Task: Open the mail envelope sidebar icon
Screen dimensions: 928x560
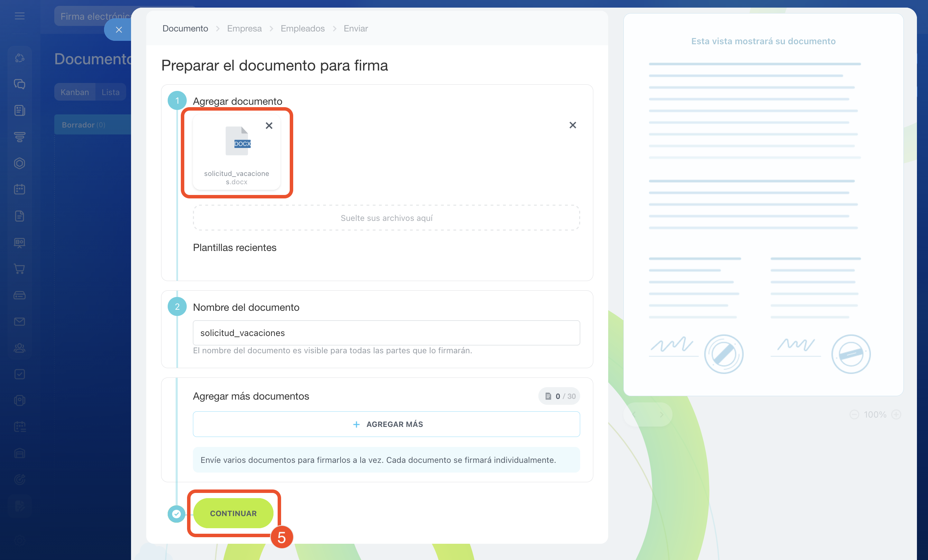Action: [20, 321]
